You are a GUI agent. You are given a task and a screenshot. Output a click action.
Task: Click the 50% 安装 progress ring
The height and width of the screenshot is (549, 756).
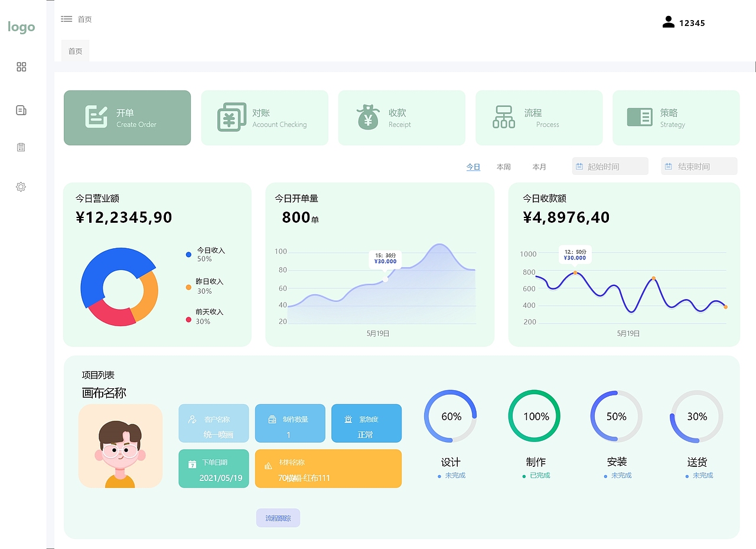[617, 417]
